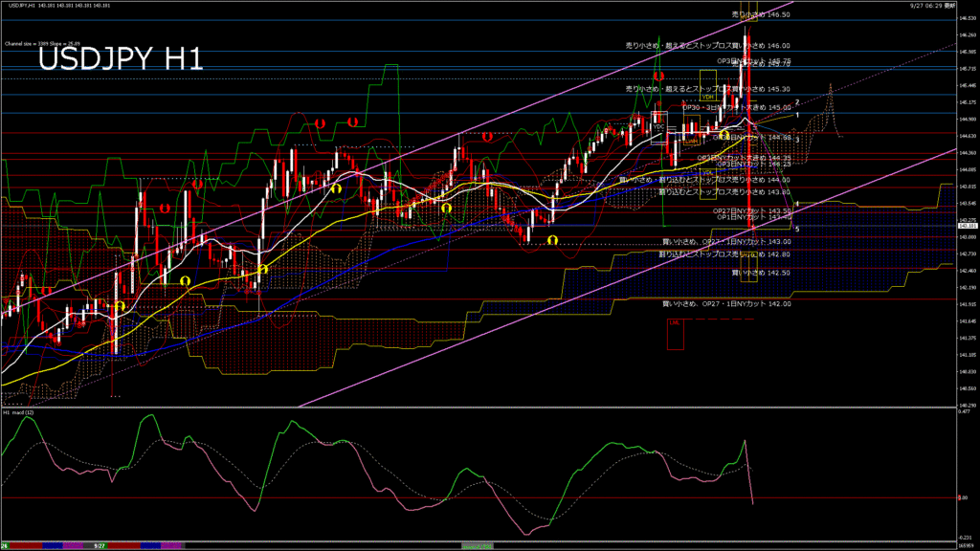Click the large USDJPY H1 chart title
The image size is (980, 551).
point(120,60)
